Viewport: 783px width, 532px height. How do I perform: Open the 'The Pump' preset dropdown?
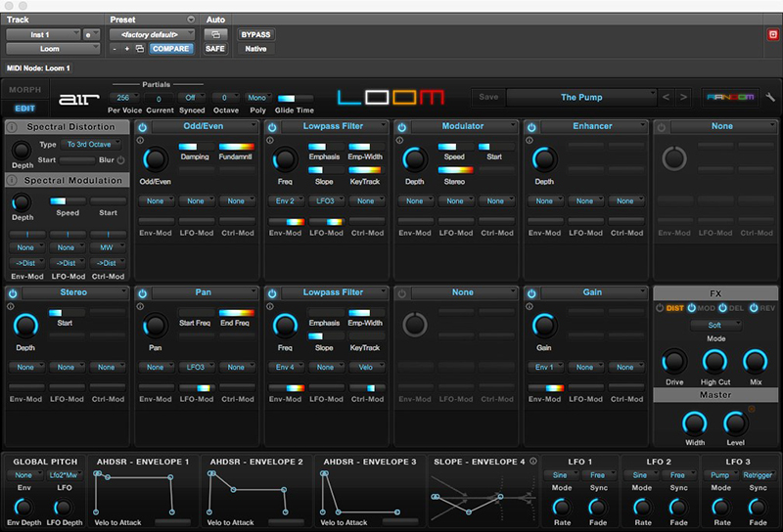click(581, 97)
